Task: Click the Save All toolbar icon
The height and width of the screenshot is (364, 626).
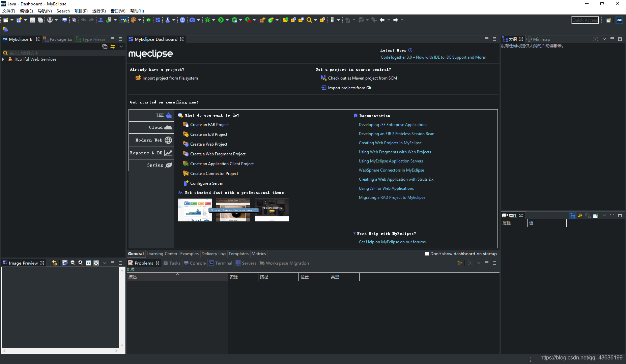Action: 40,20
